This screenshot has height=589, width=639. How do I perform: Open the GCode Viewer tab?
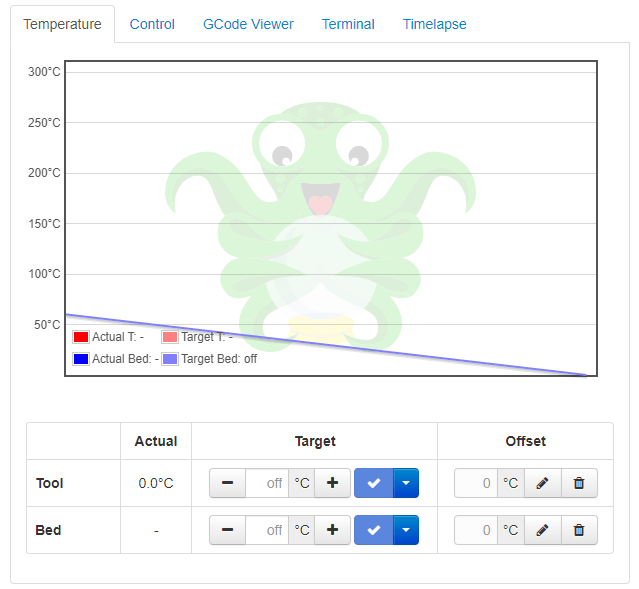[248, 24]
